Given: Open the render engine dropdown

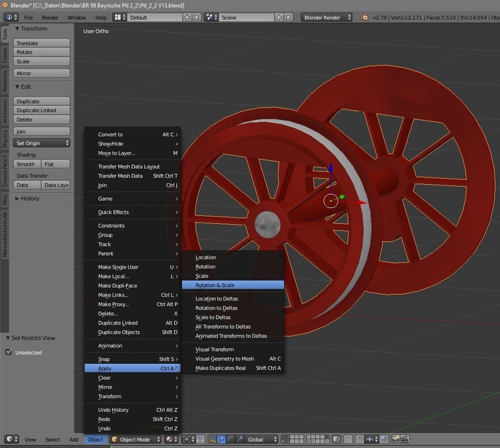Looking at the screenshot, I should tap(327, 17).
